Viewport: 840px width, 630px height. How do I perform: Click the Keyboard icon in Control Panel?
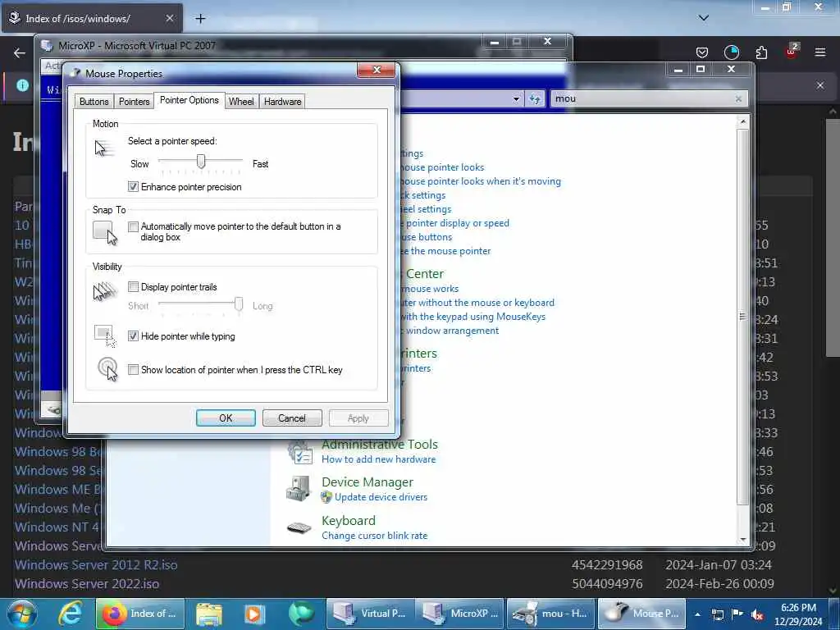[x=299, y=527]
